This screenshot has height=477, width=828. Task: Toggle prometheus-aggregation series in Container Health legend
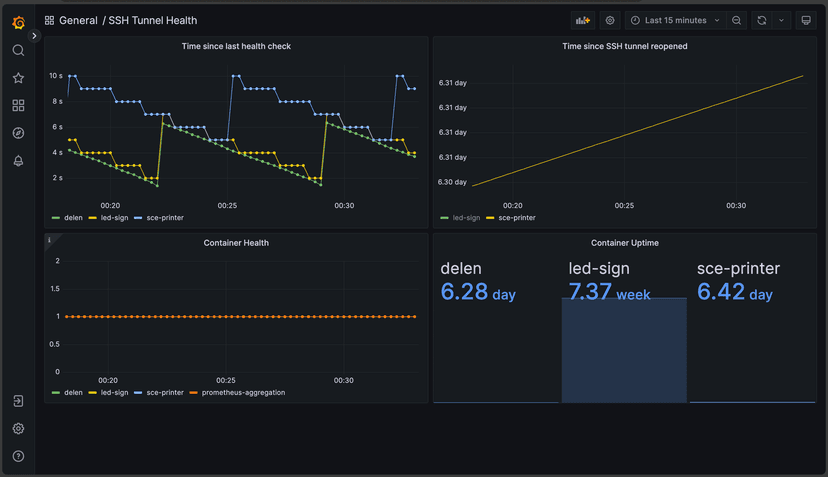point(243,392)
